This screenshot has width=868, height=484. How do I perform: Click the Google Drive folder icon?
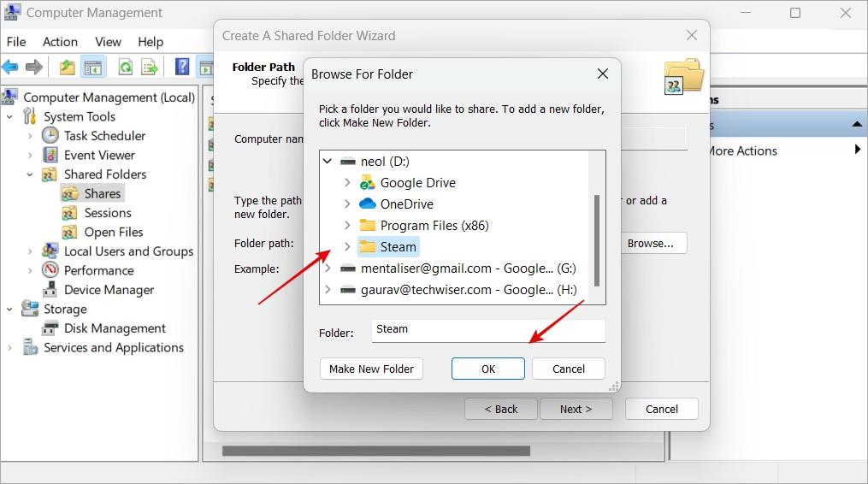(367, 183)
